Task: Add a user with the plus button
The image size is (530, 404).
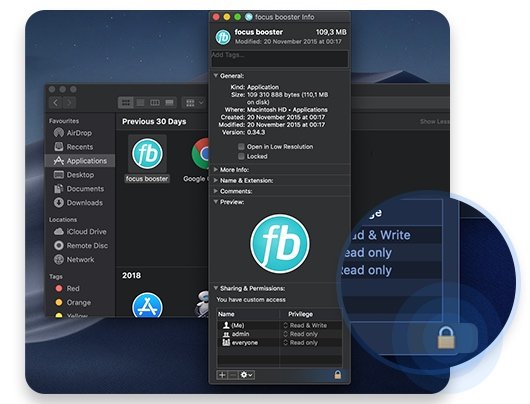Action: coord(222,375)
